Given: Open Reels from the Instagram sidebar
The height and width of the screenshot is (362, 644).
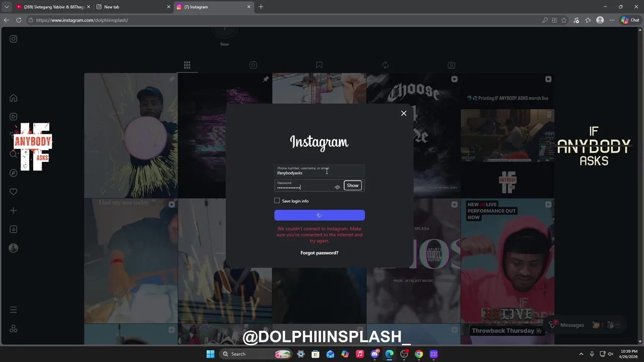Looking at the screenshot, I should [x=14, y=117].
